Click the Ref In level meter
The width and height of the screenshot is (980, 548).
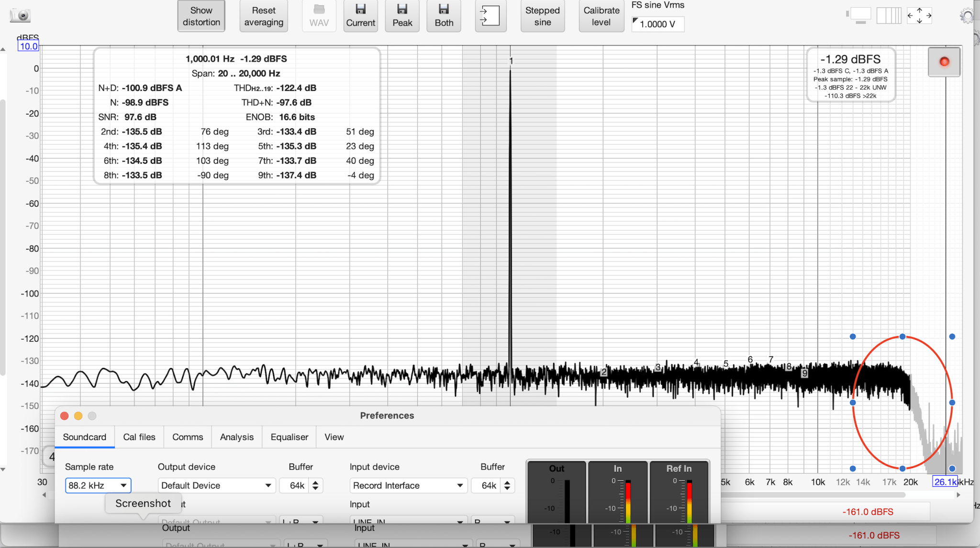679,493
